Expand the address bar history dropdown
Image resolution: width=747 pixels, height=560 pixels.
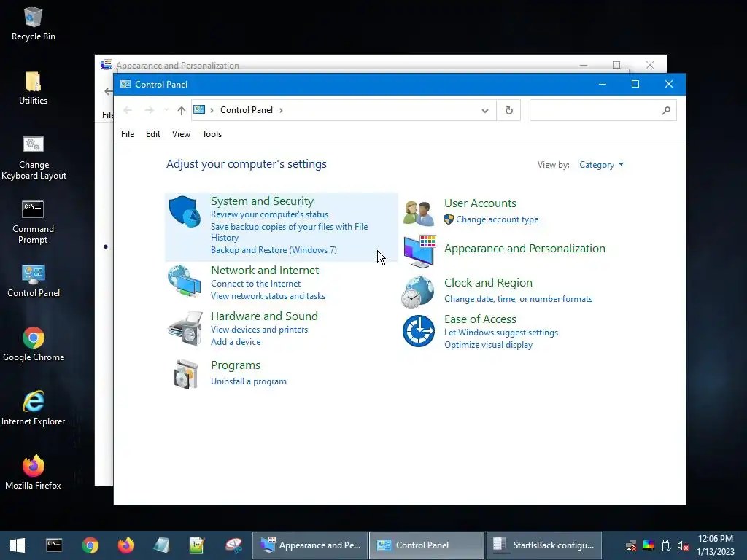pos(485,111)
